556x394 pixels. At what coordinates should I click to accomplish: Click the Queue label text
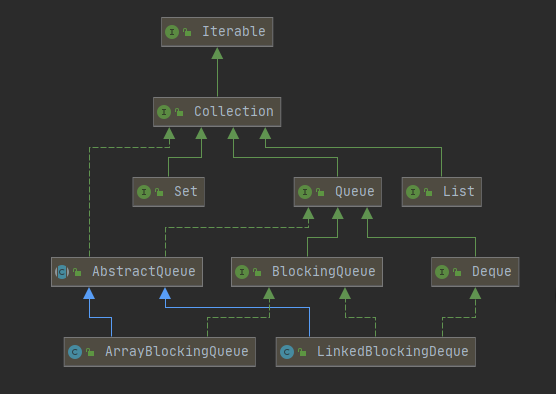[x=355, y=192]
